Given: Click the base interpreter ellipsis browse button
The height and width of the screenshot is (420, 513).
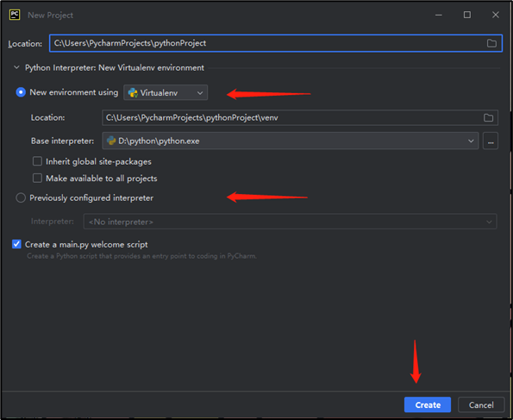Looking at the screenshot, I should click(x=491, y=141).
